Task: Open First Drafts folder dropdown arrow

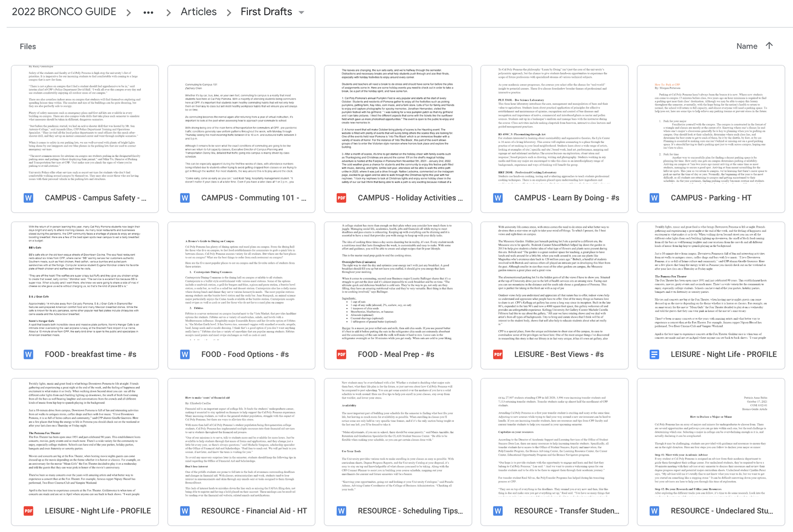Action: 302,12
